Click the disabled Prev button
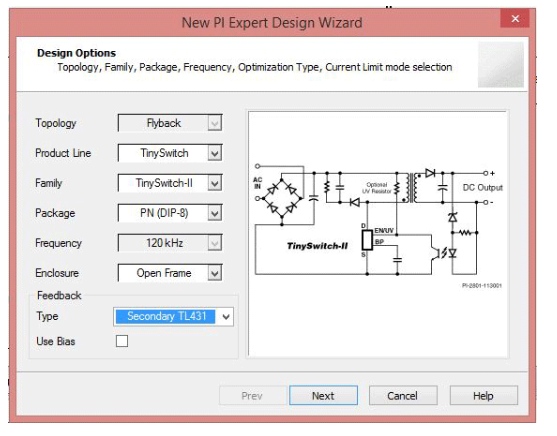The image size is (557, 436). [x=252, y=395]
